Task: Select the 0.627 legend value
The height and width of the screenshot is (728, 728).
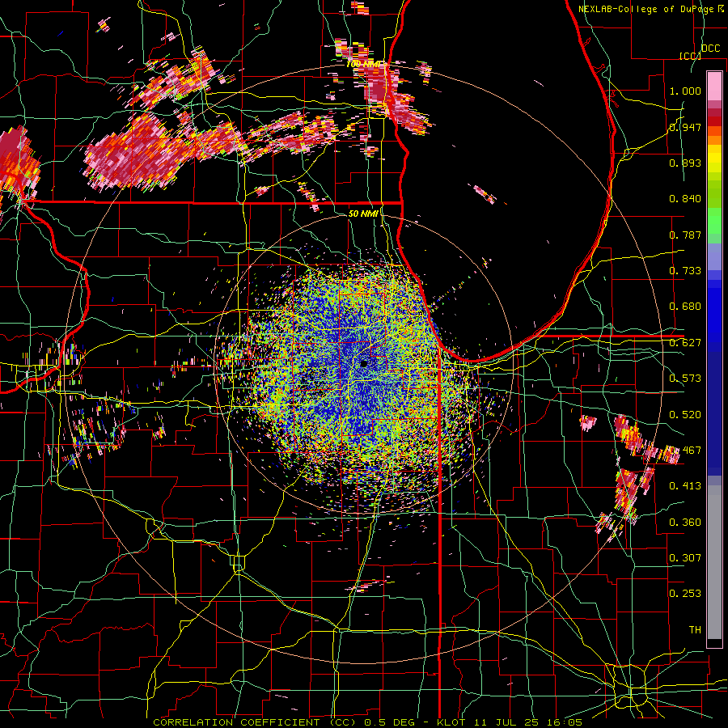Action: pyautogui.click(x=685, y=343)
